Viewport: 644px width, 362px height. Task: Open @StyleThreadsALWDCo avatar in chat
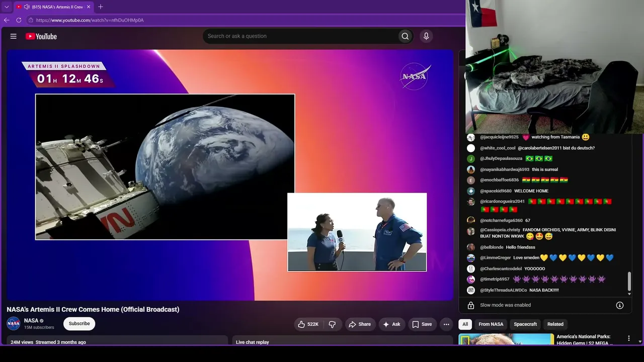471,290
